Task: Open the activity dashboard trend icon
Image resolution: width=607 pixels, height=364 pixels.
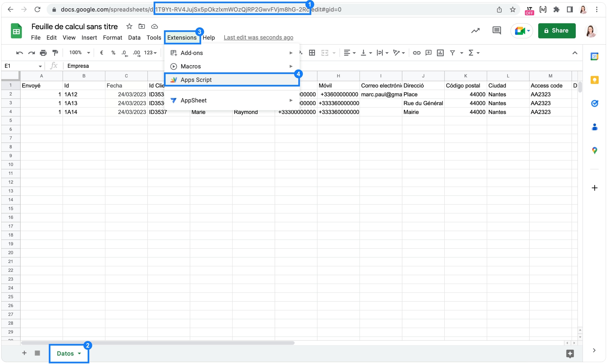Action: pyautogui.click(x=475, y=31)
